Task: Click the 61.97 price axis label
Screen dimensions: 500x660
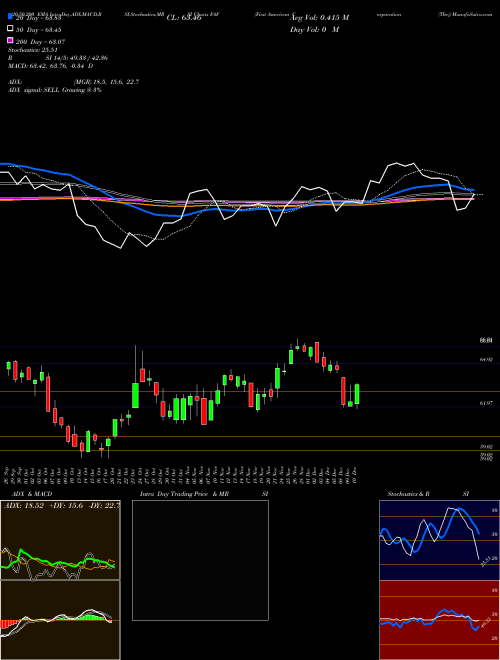Action: [x=486, y=403]
